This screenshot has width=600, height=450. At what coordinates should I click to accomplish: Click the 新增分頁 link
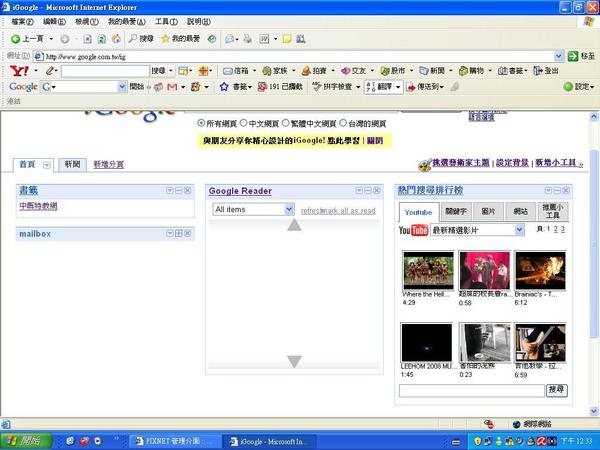coord(109,165)
